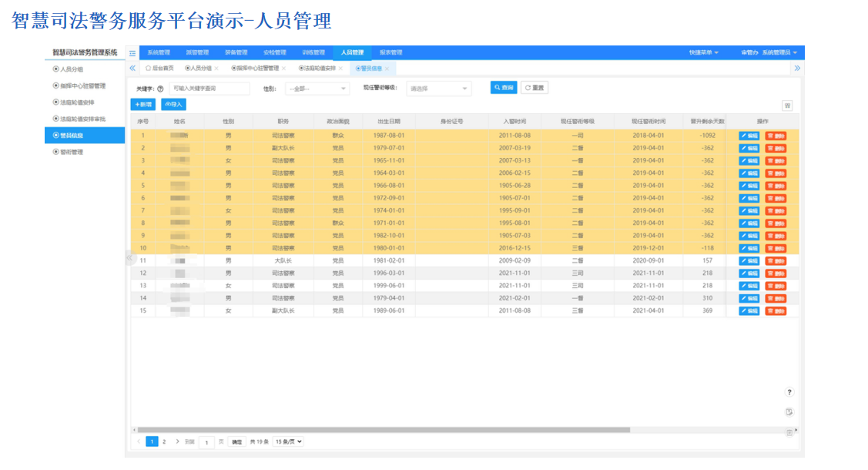Switch to the 报表管理 menu item
This screenshot has width=868, height=470.
coord(390,52)
